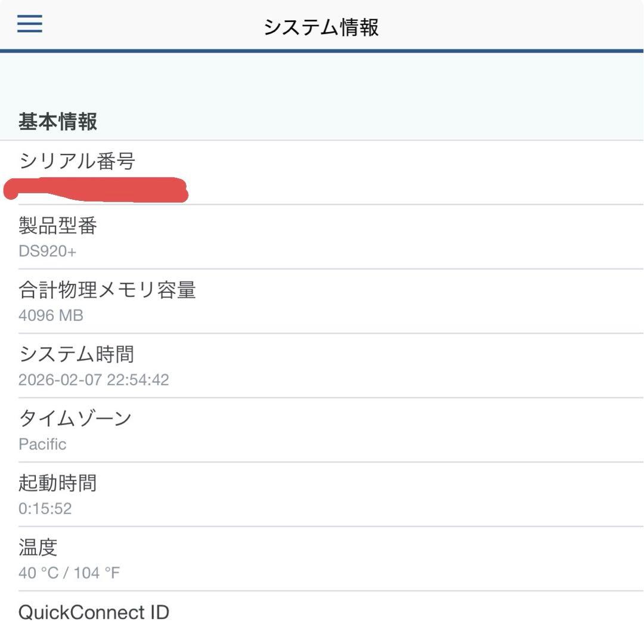
Task: Tap the redacted serial number area
Action: coord(95,190)
